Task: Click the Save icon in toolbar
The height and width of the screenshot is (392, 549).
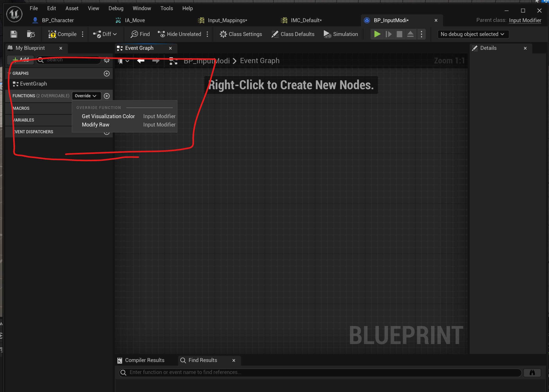Action: point(14,34)
